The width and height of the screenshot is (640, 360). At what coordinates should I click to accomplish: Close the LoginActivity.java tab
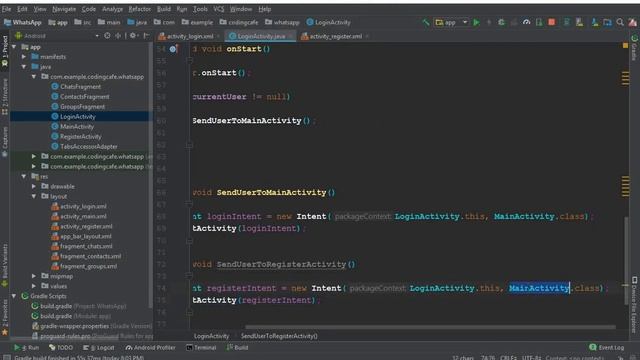coord(290,36)
